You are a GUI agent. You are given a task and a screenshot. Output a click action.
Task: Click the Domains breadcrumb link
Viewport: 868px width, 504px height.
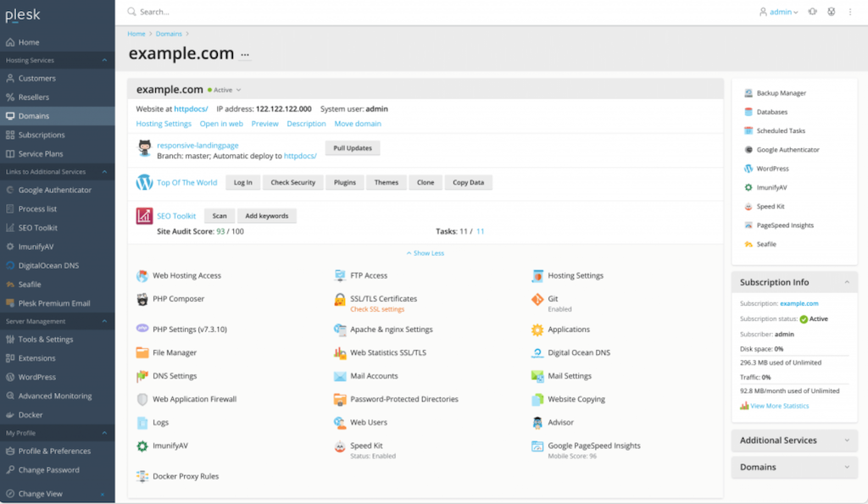169,34
